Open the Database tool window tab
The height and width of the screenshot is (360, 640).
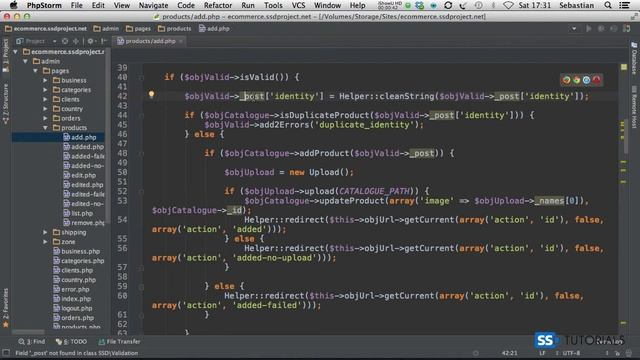coord(634,58)
